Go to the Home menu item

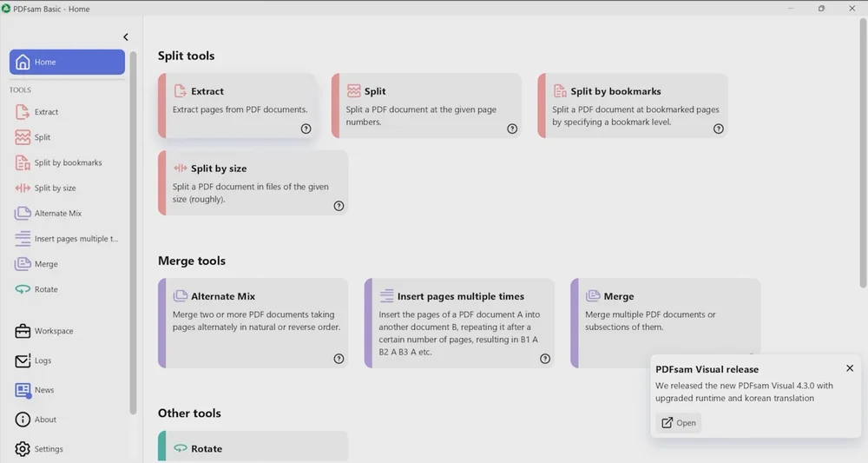67,63
